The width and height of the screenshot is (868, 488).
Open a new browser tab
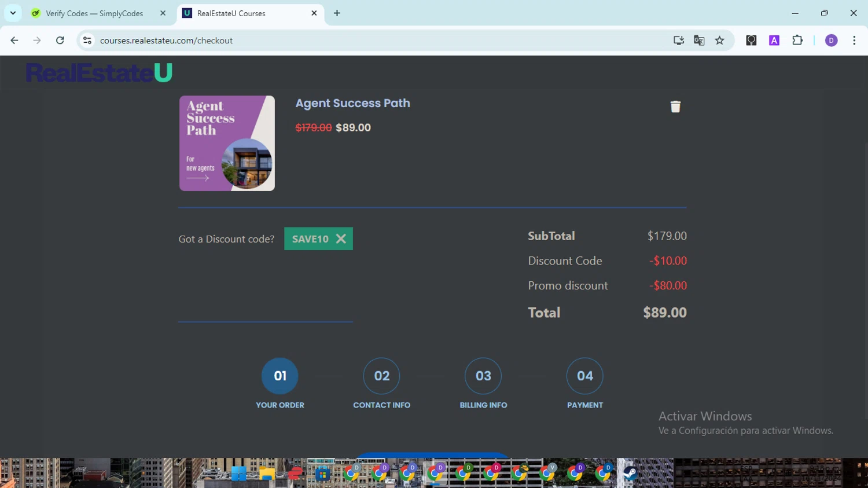click(x=337, y=13)
